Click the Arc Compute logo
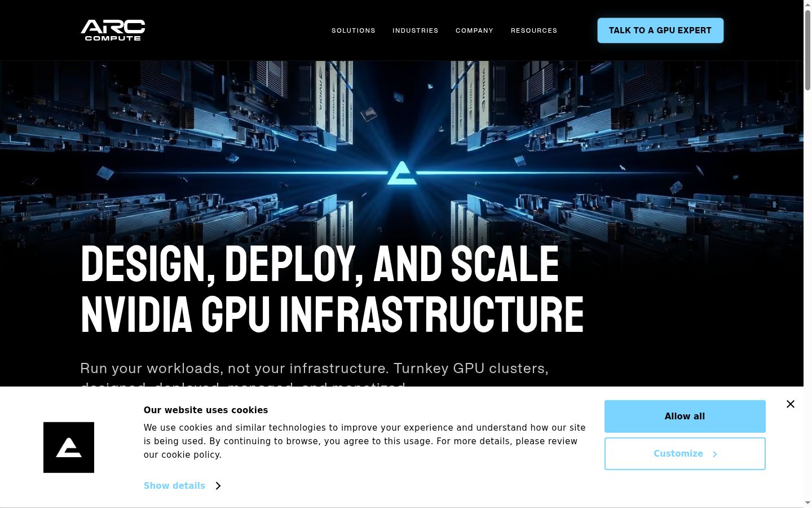The height and width of the screenshot is (508, 812). point(113,30)
